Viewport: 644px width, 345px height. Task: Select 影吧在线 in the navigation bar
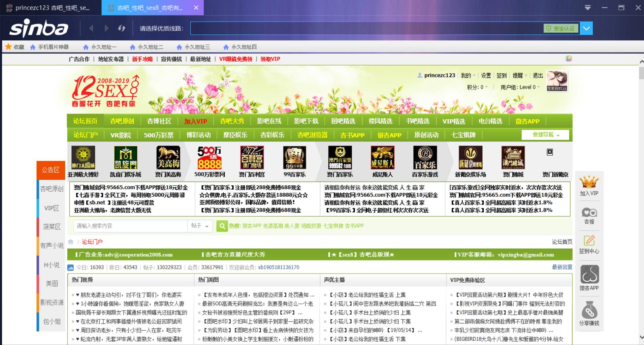point(269,121)
